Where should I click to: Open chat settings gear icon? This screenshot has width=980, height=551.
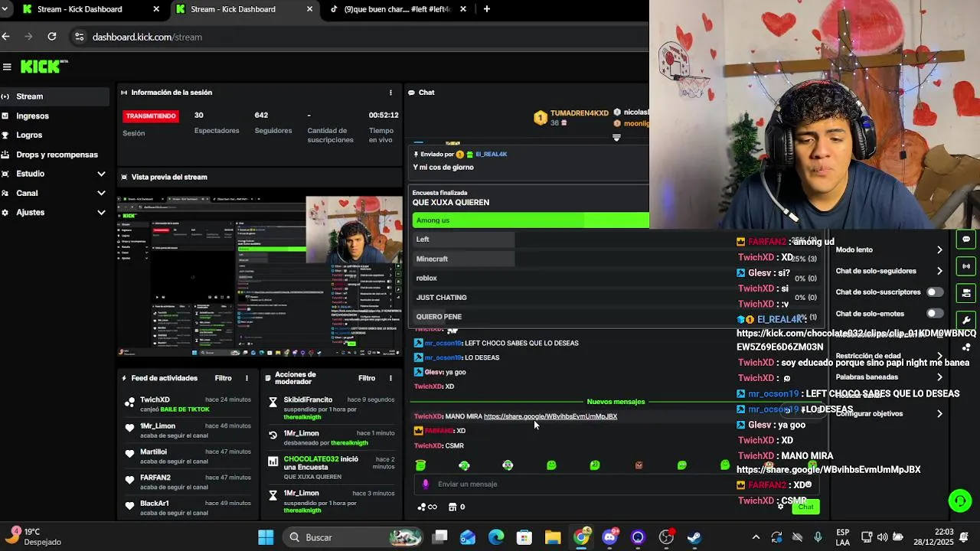pos(780,507)
